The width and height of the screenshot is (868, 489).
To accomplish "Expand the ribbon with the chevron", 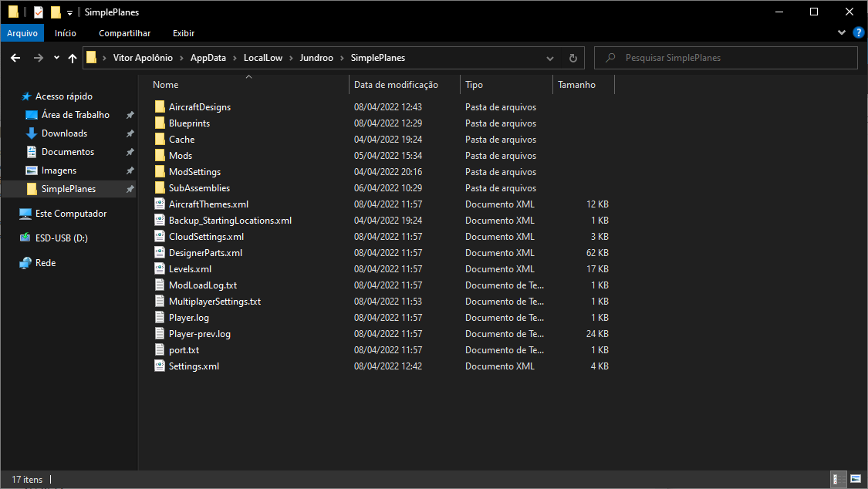I will 842,32.
